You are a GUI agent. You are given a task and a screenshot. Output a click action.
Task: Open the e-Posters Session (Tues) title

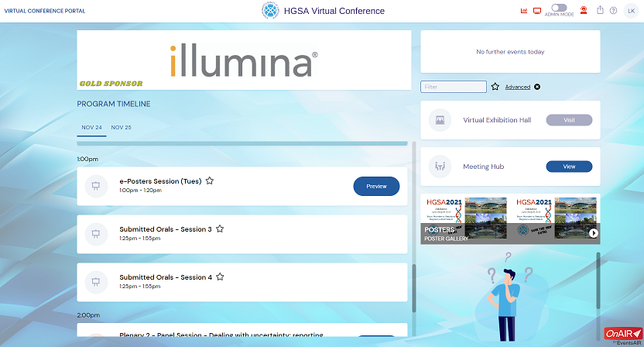pyautogui.click(x=160, y=181)
